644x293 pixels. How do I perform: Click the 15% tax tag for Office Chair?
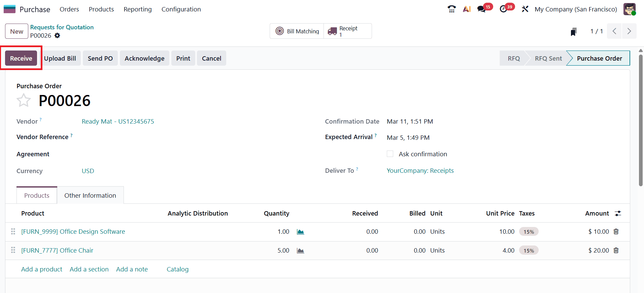tap(529, 251)
